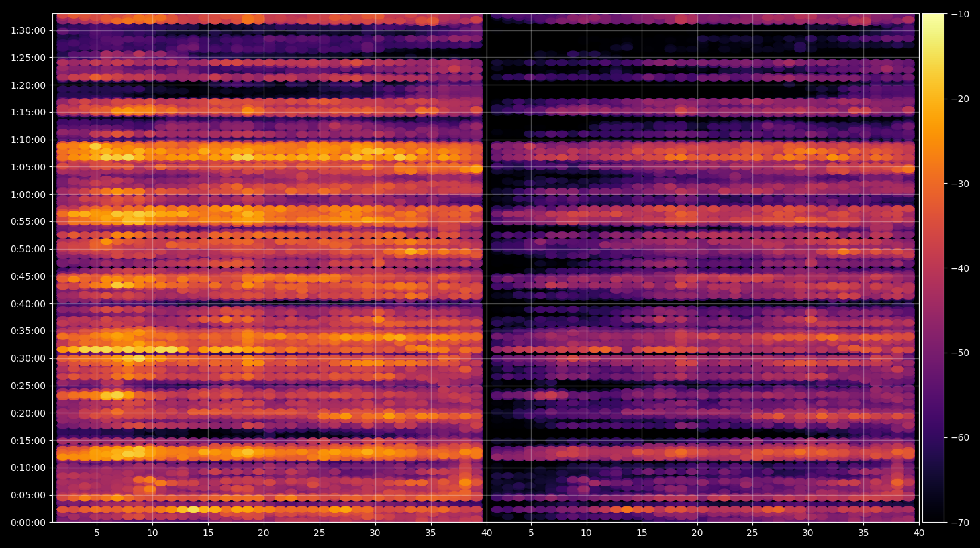Select the 1:25:00 time axis label
980x548 pixels.
[x=28, y=58]
